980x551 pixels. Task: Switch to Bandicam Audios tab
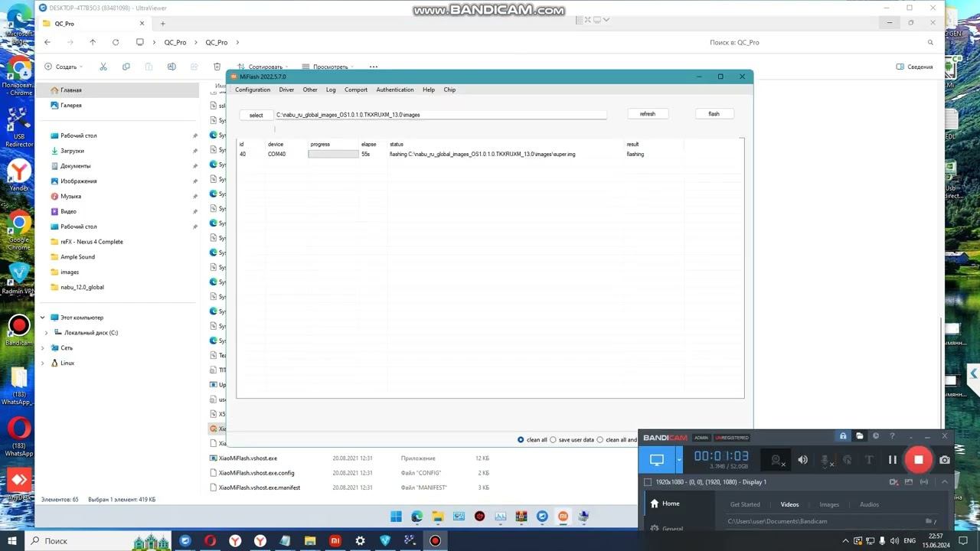click(869, 504)
